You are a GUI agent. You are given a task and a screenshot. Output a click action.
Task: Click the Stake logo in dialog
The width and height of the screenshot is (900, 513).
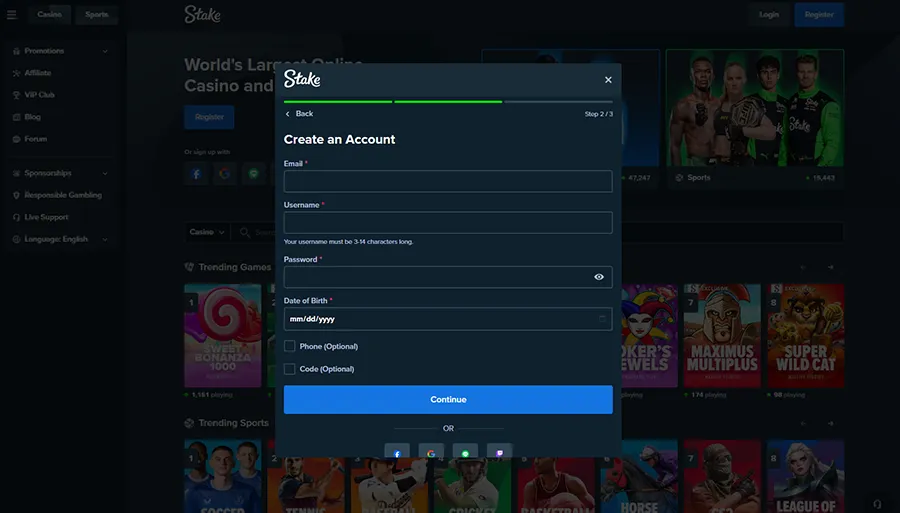pos(302,79)
